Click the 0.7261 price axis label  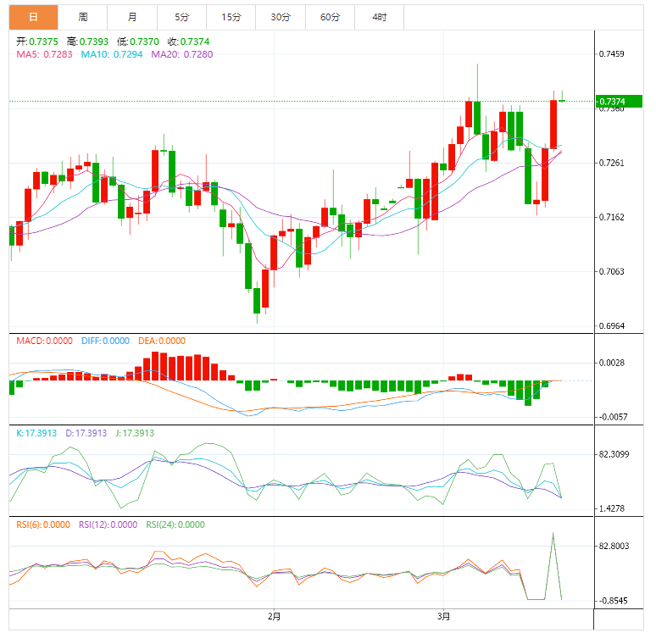click(611, 163)
